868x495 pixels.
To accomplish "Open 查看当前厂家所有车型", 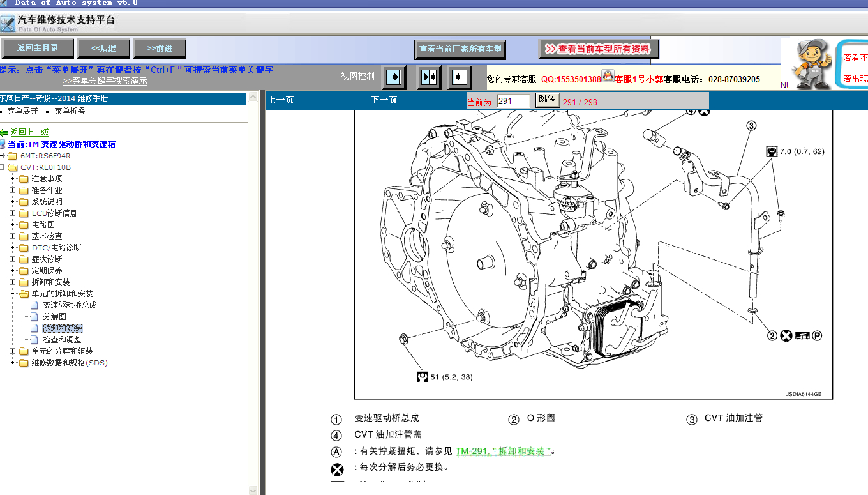I will coord(460,49).
